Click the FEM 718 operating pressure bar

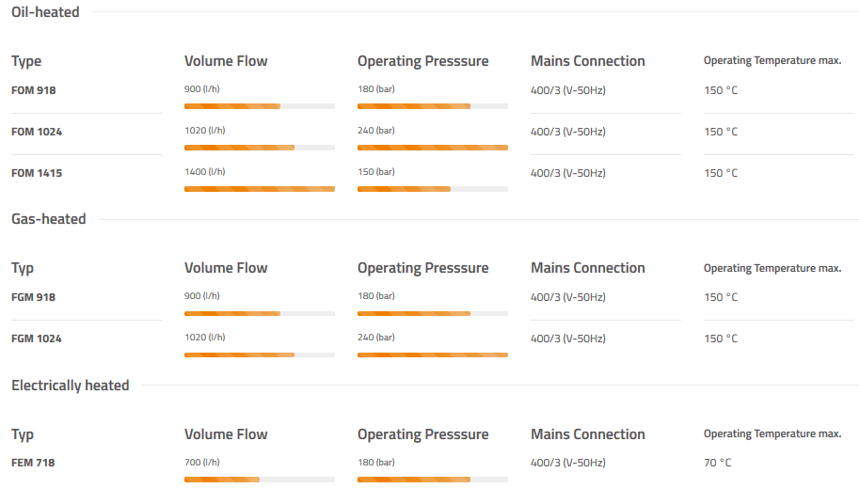pos(432,480)
